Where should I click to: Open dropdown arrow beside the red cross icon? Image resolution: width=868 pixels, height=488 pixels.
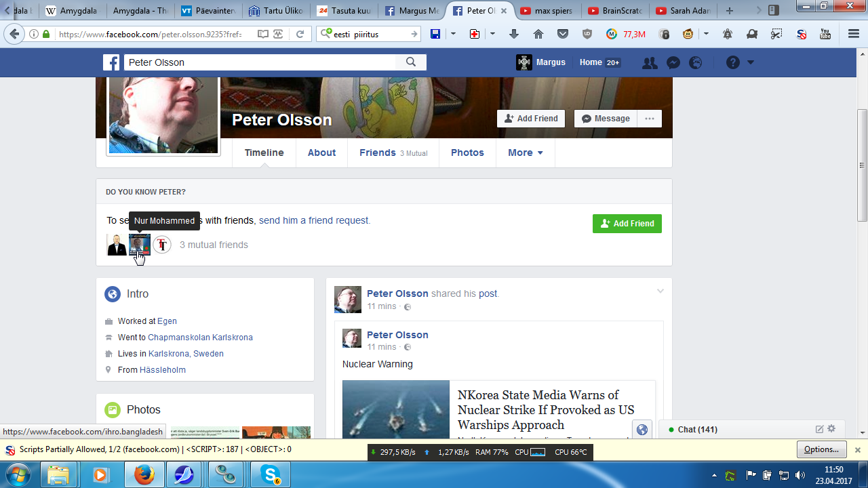492,34
